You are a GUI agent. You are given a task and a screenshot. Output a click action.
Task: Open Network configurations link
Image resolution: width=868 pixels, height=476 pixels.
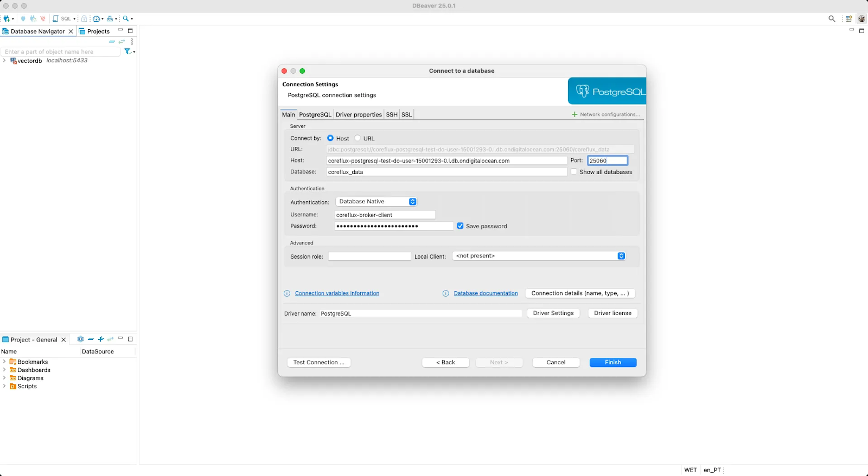[x=606, y=114]
